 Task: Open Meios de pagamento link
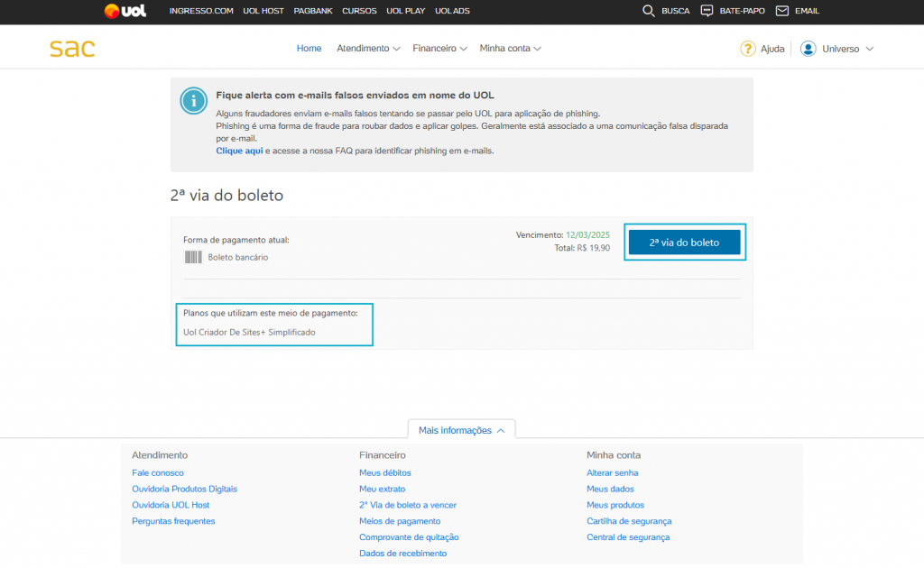pyautogui.click(x=400, y=521)
